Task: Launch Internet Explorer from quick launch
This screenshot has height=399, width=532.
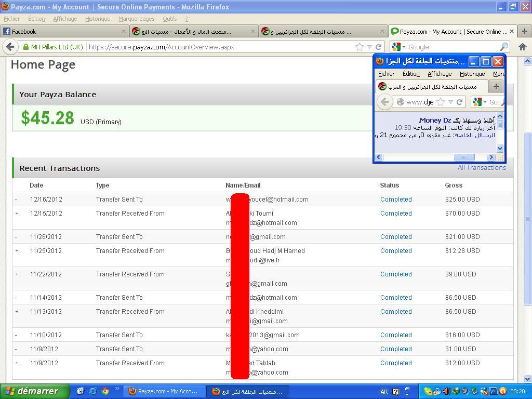Action: [x=92, y=391]
